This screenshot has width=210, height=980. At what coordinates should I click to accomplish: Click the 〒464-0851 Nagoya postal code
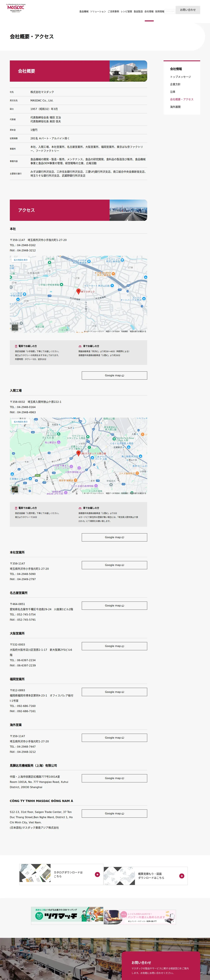[17, 604]
